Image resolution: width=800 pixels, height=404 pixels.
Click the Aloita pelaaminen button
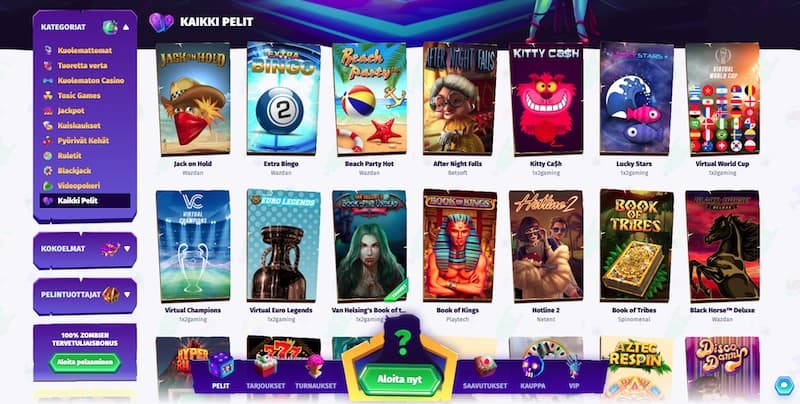[x=85, y=362]
